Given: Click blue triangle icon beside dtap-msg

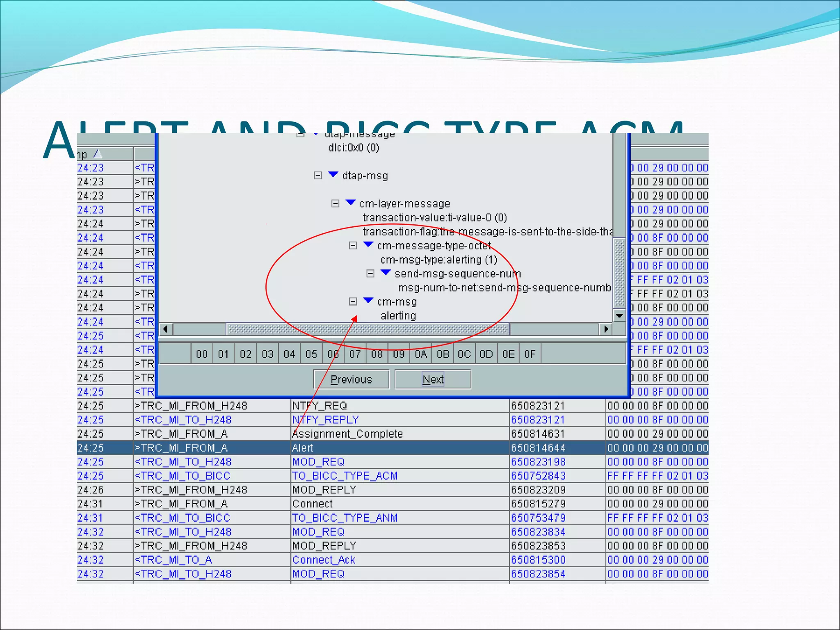Looking at the screenshot, I should coord(333,175).
